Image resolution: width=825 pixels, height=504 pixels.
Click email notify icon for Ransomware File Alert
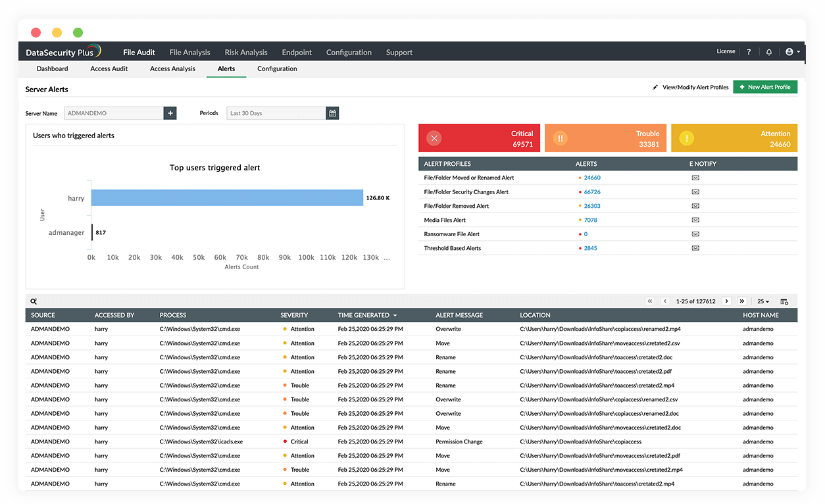695,234
